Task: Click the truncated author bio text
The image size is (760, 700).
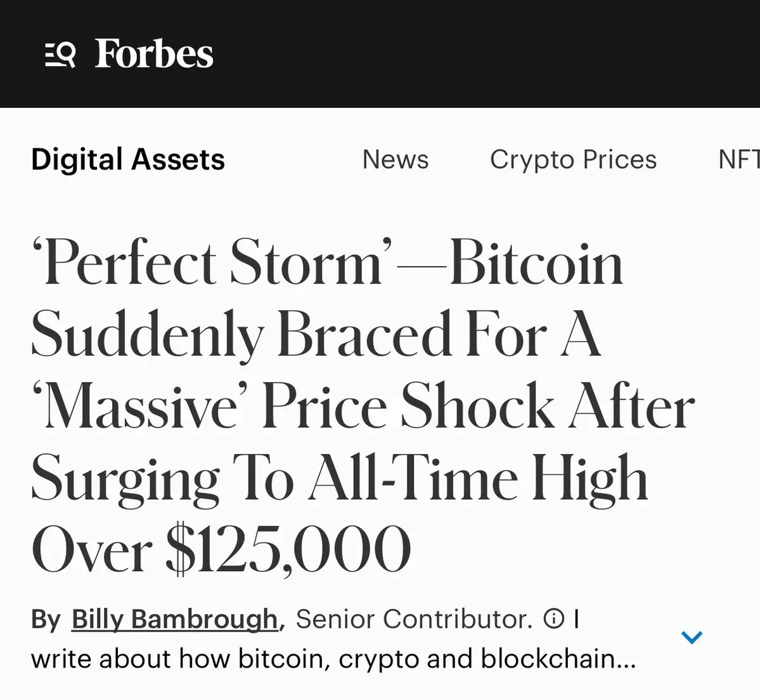Action: point(333,659)
